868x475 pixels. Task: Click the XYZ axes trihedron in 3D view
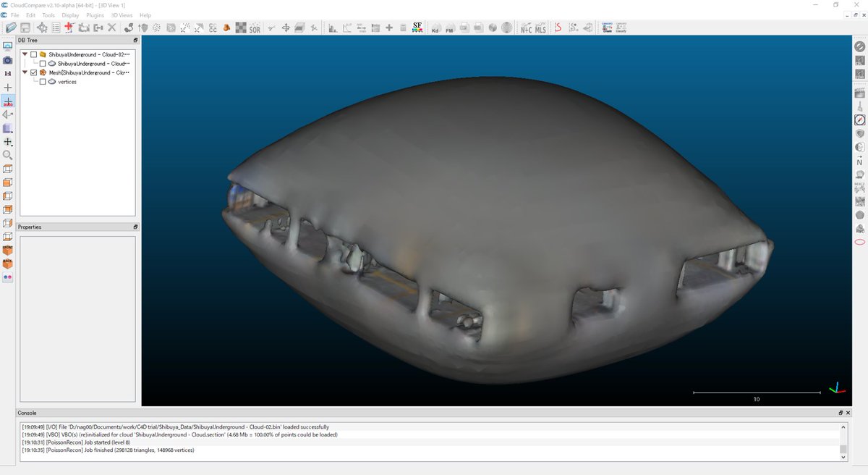click(x=837, y=389)
